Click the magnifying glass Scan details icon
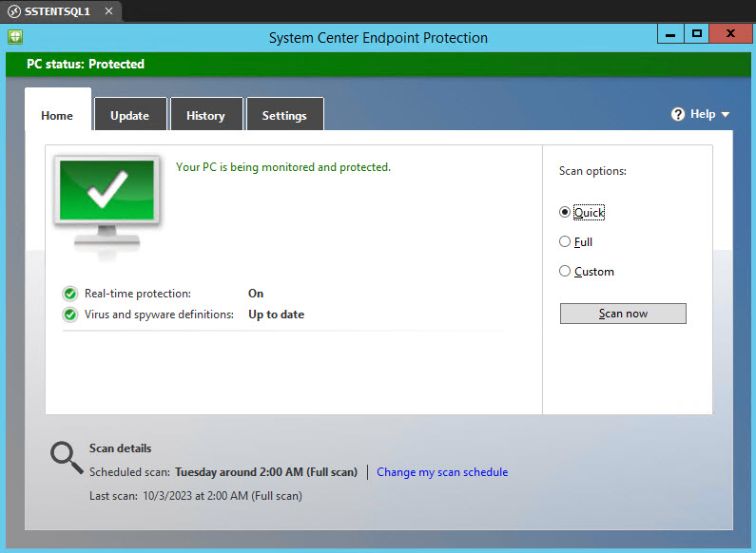Screen dimensions: 756x553 click(67, 458)
